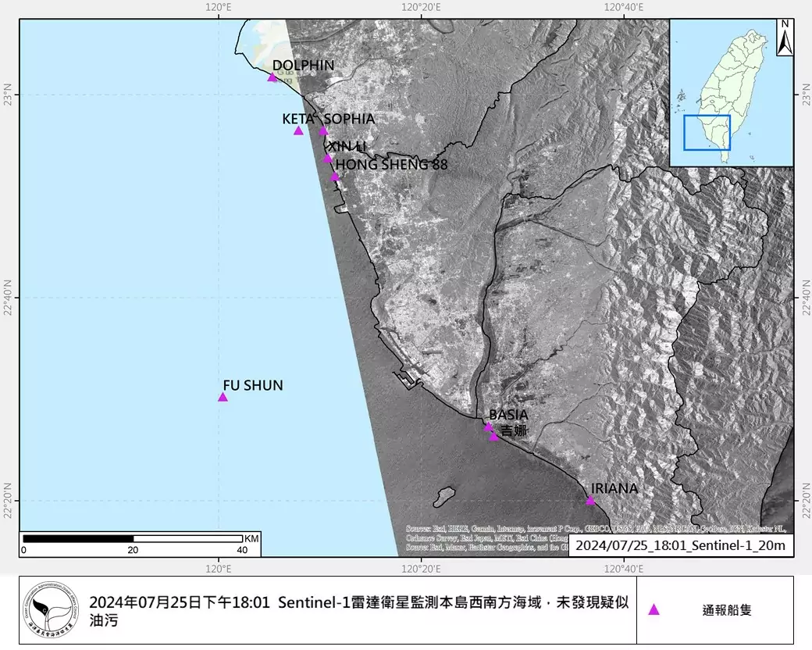Click the Ocean Conservation Administration logo
812x650 pixels.
click(x=52, y=609)
